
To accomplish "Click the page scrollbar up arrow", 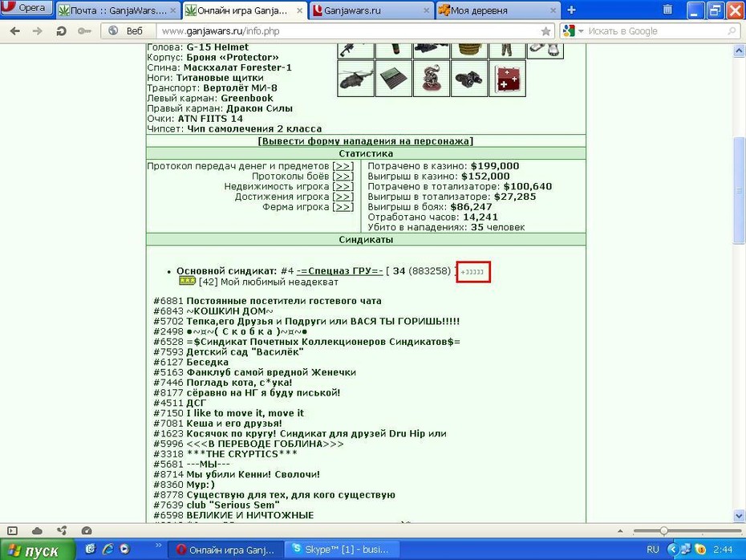I will click(740, 51).
